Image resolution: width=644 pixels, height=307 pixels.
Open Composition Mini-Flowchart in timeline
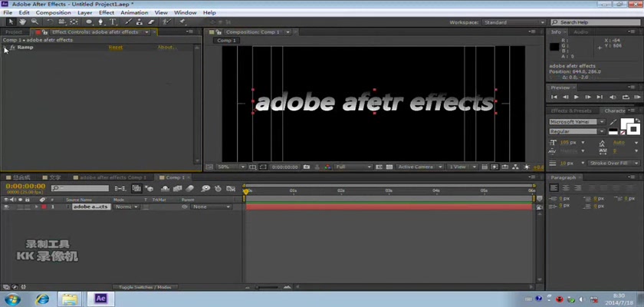(x=120, y=189)
